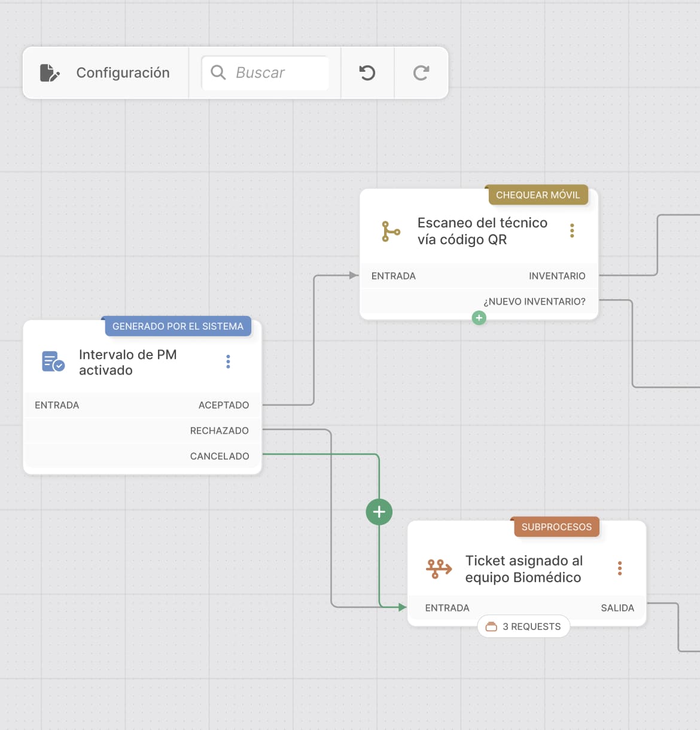Select the Intervalo de PM activado title
Viewport: 700px width, 730px height.
[127, 362]
